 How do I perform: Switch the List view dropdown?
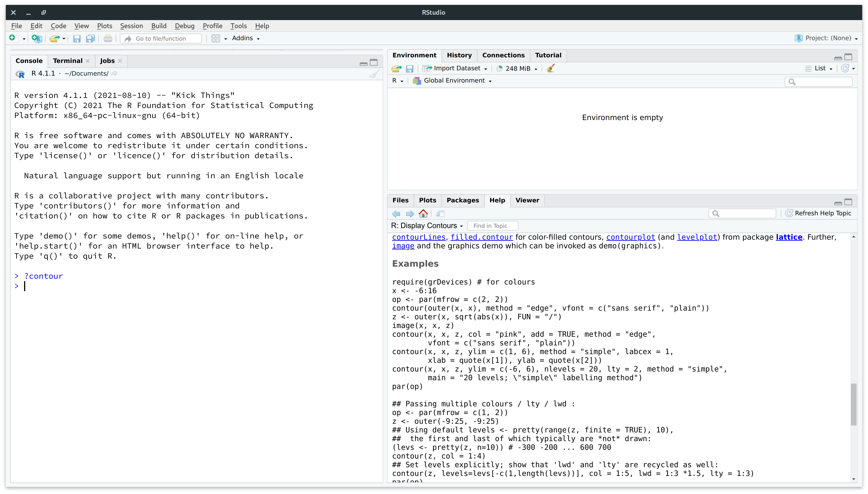coord(819,68)
